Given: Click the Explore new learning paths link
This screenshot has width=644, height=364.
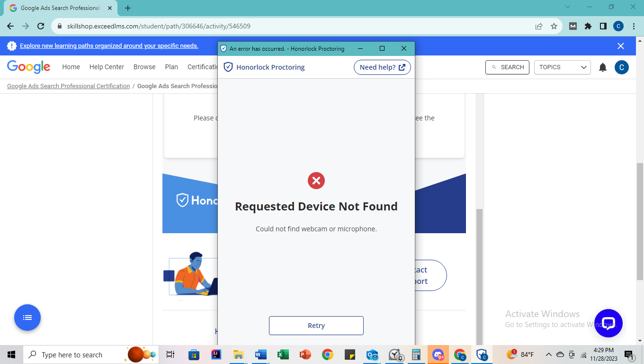Looking at the screenshot, I should [109, 46].
